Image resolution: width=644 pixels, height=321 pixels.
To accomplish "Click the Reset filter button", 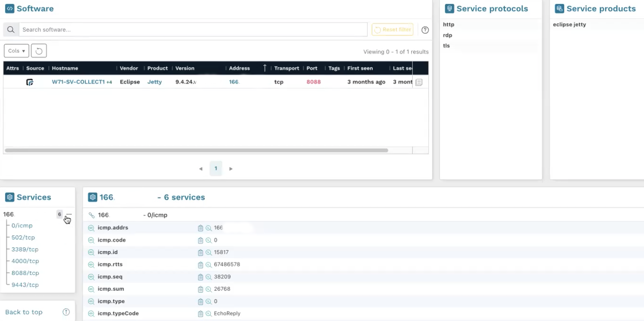I will (392, 29).
